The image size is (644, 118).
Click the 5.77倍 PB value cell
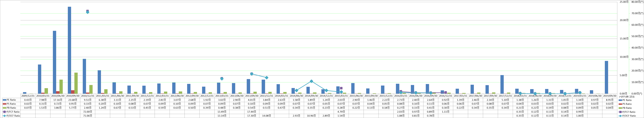tap(73, 108)
